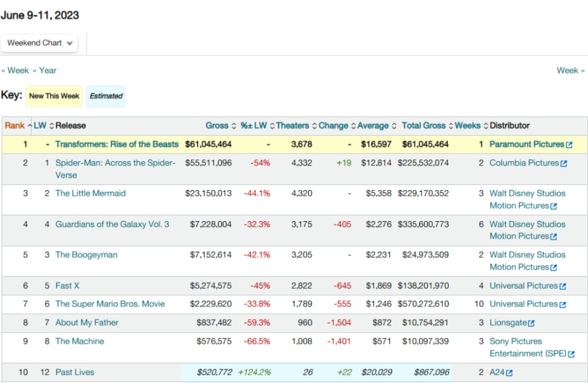Go to the previous Year link
The image size is (588, 383).
pyautogui.click(x=44, y=71)
